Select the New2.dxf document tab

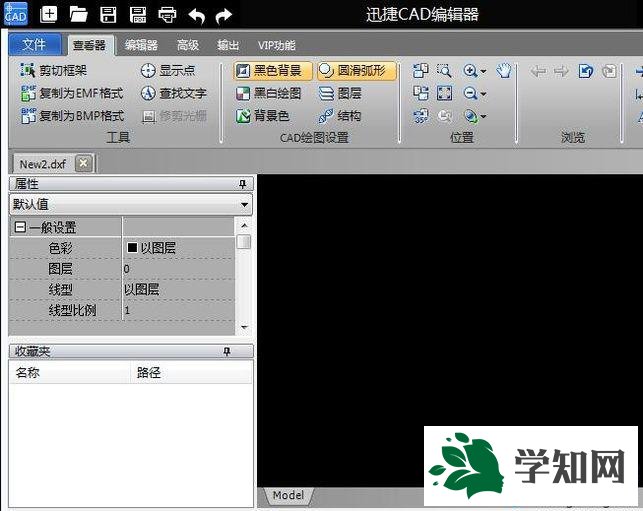point(43,164)
